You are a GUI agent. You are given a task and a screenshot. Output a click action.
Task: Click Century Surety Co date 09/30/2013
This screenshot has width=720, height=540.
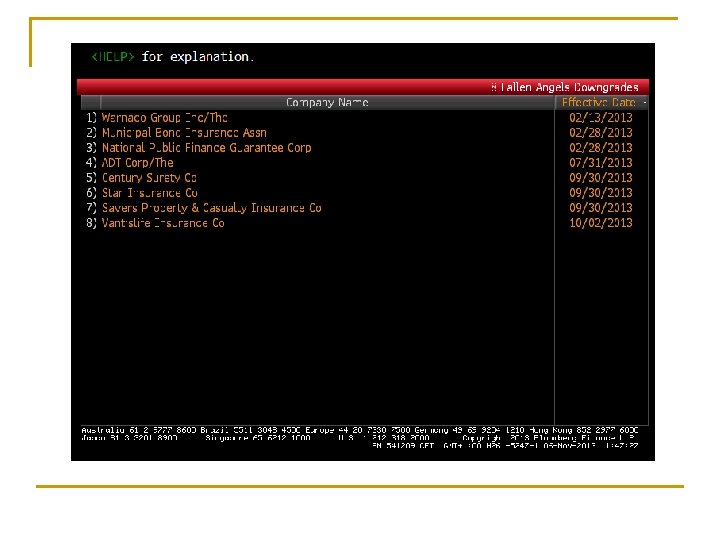click(x=601, y=178)
